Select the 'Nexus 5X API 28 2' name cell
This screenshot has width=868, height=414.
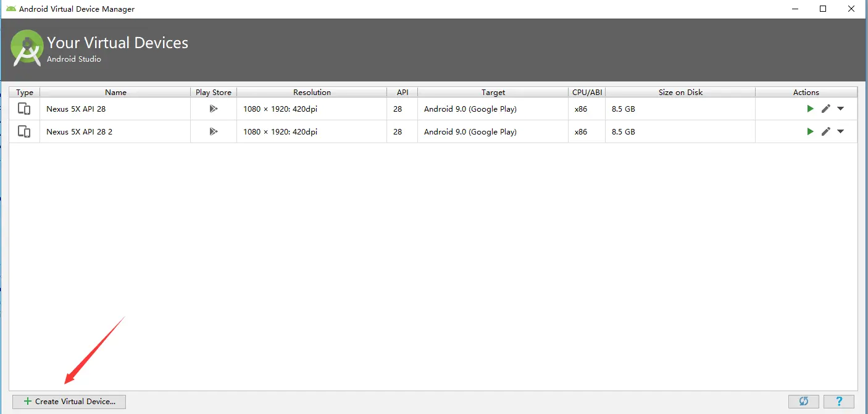tap(115, 131)
